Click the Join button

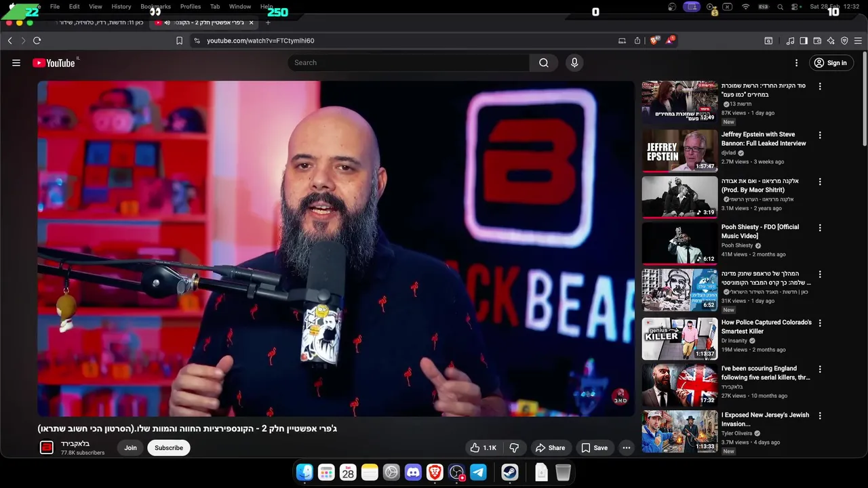(x=130, y=448)
